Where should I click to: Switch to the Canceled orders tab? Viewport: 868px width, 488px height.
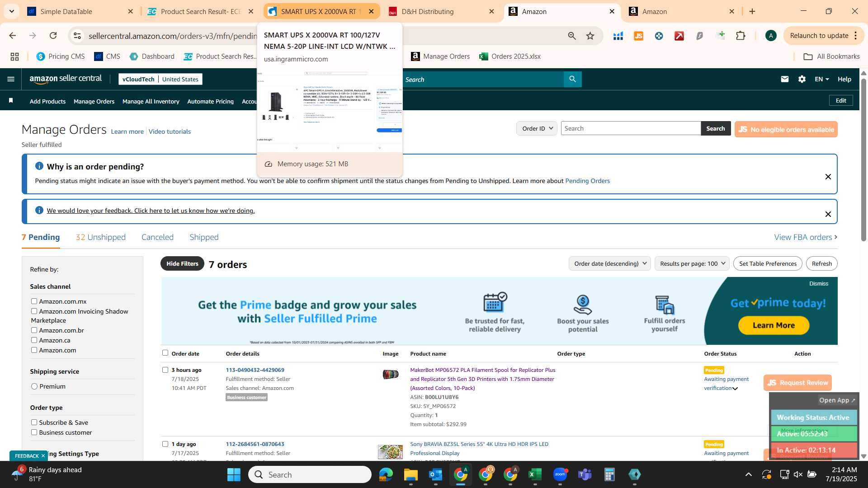157,237
